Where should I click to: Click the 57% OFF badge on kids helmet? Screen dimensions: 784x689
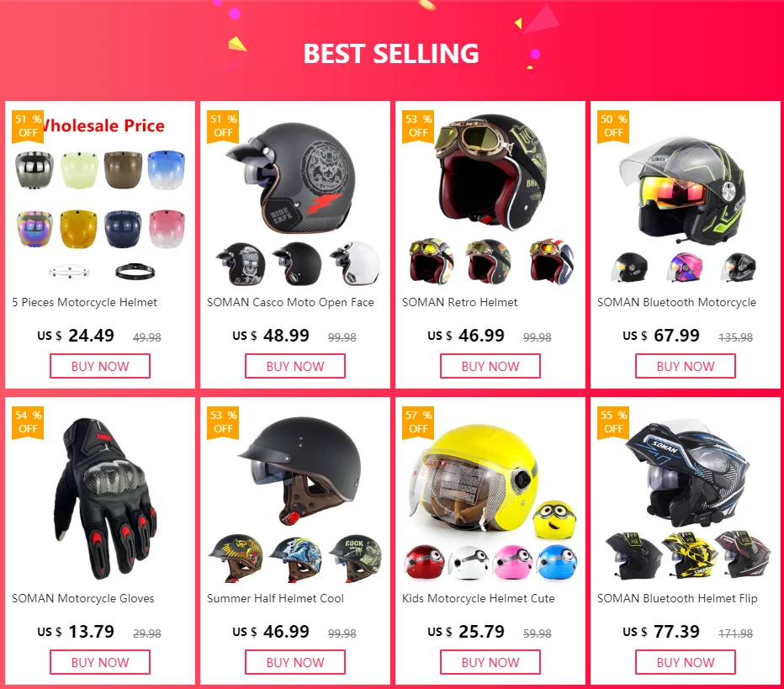coord(418,422)
